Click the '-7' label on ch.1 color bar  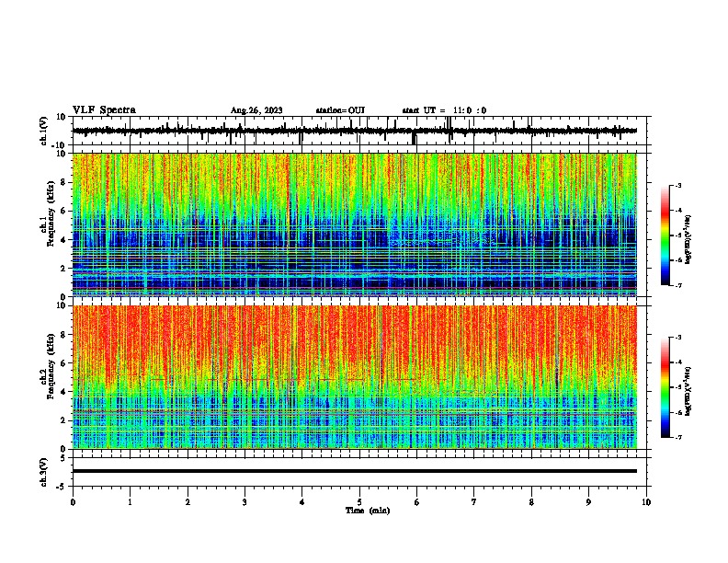click(x=678, y=285)
